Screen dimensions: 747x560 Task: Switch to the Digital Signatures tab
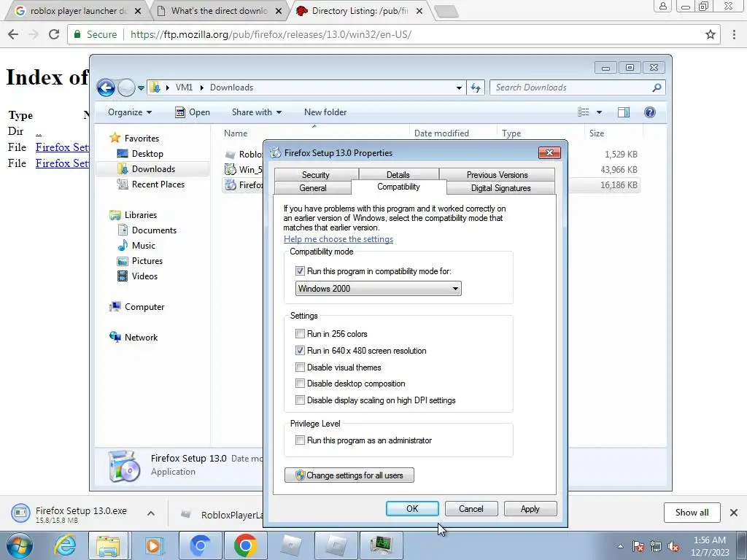(500, 188)
